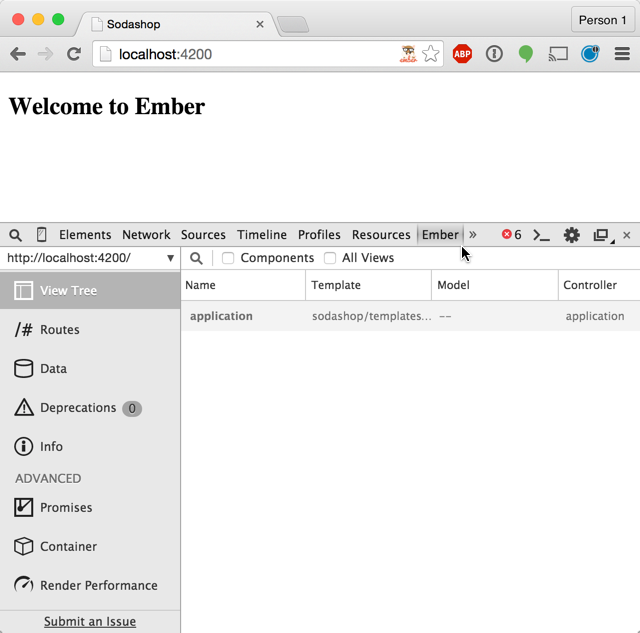Switch to the Timeline tab
This screenshot has height=633, width=640.
[262, 235]
